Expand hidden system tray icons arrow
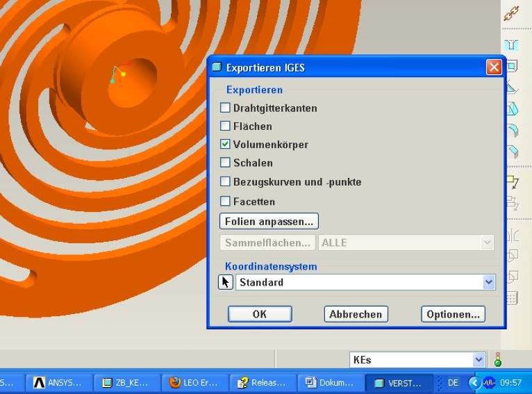This screenshot has height=394, width=532. coord(474,383)
